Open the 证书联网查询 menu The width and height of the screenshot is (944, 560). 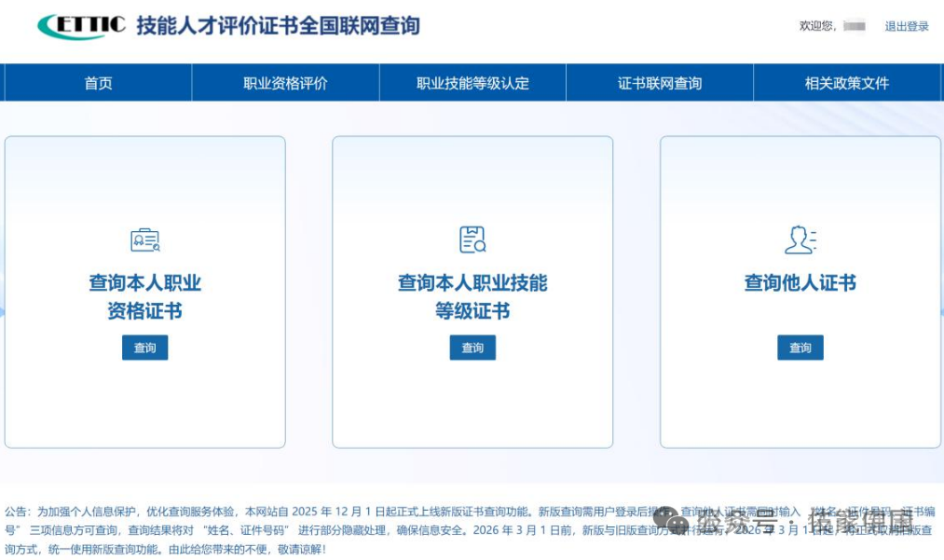tap(658, 83)
